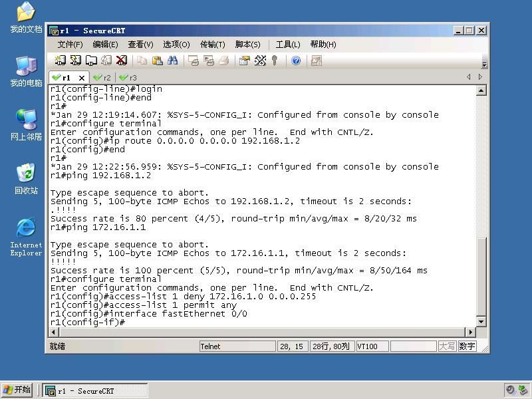
Task: Open the Keymap Editor icon
Action: [260, 61]
